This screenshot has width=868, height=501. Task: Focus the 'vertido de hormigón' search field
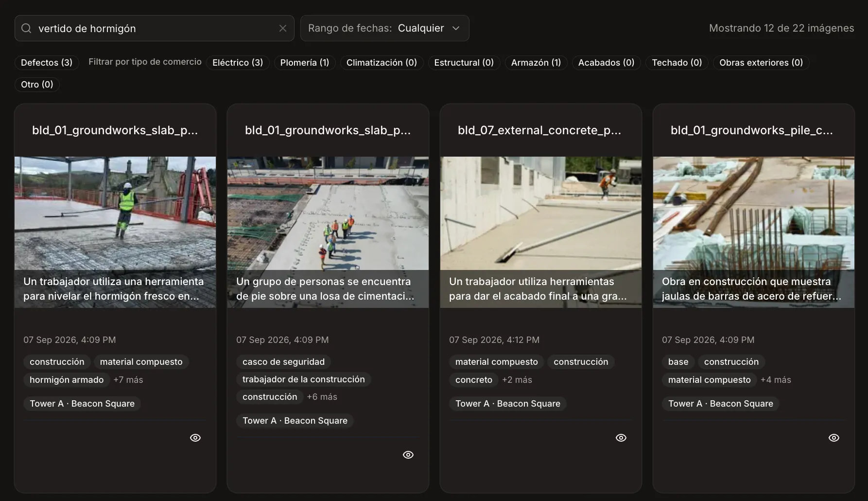pos(155,28)
